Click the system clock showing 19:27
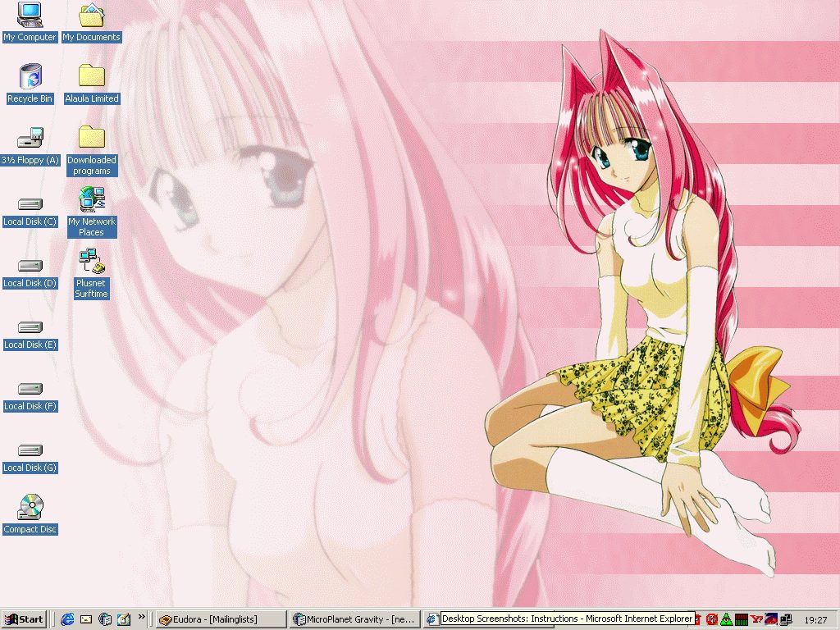The height and width of the screenshot is (630, 840). 815,620
